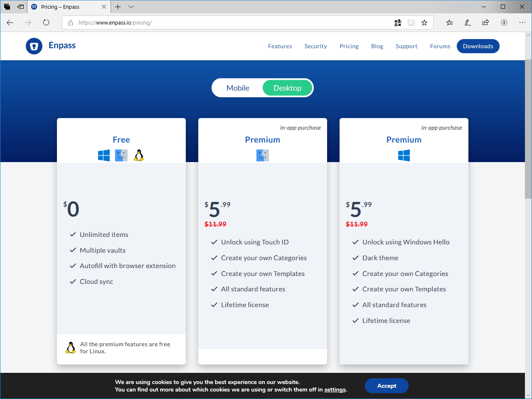Image resolution: width=532 pixels, height=399 pixels.
Task: Click the Windows icon under right Premium plan
Action: pos(404,155)
